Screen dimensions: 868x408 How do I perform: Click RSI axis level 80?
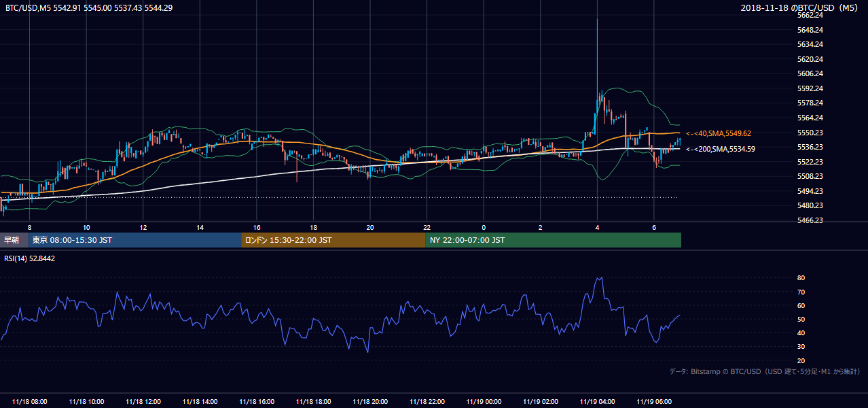coord(801,278)
